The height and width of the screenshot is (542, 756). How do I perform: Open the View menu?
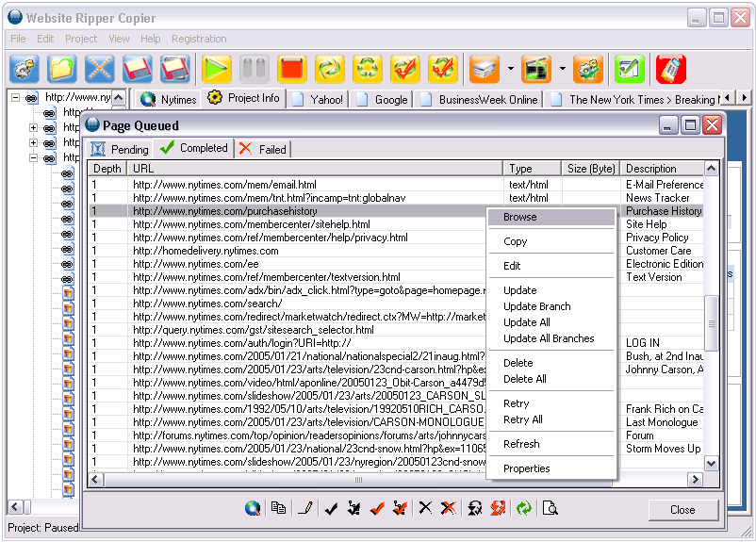click(x=119, y=39)
